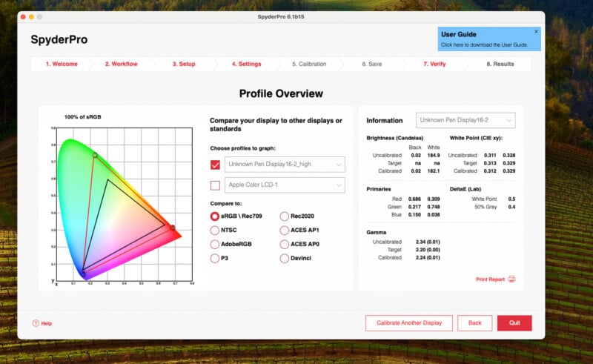593x364 pixels.
Task: Click the Calibrated white brightness value 182.1
Action: coord(434,171)
